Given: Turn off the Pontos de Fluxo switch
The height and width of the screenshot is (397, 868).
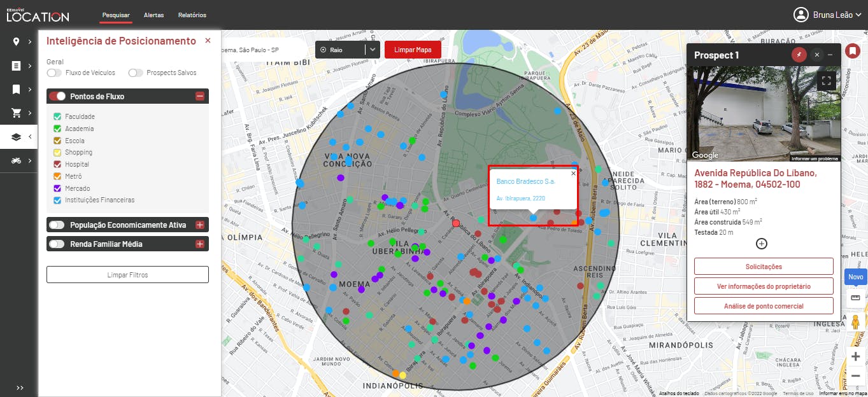Looking at the screenshot, I should pyautogui.click(x=57, y=96).
